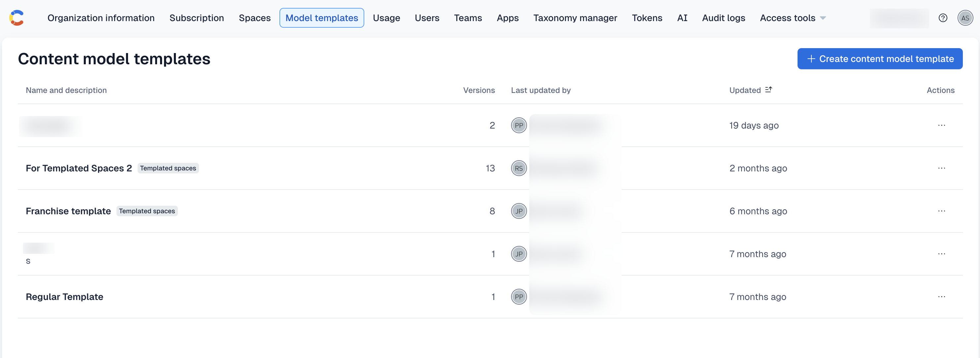Click Templated spaces badge on Franchise template
The width and height of the screenshot is (980, 358).
click(x=147, y=211)
